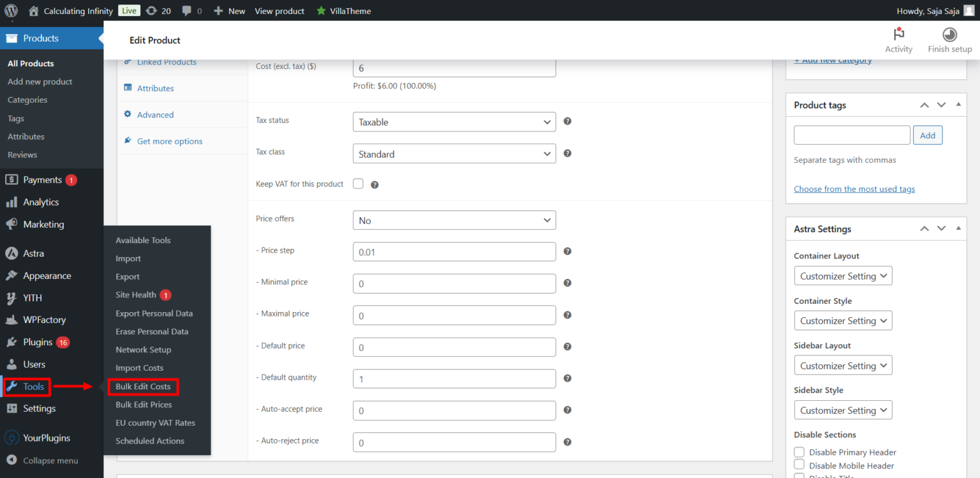
Task: Click the WordPress logo icon in admin bar
Action: (x=12, y=11)
